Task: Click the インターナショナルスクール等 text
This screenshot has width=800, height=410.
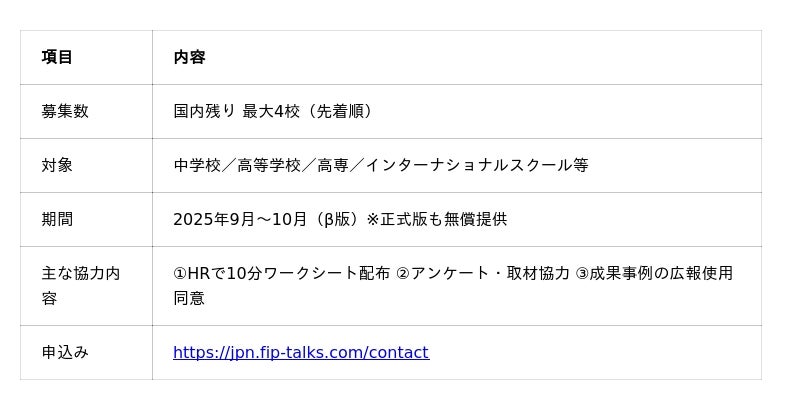Action: click(476, 165)
